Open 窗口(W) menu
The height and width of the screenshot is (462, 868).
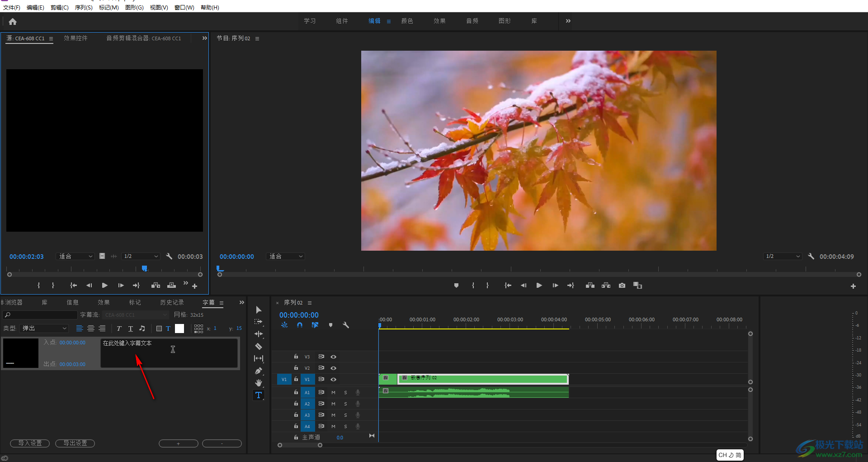(x=184, y=7)
